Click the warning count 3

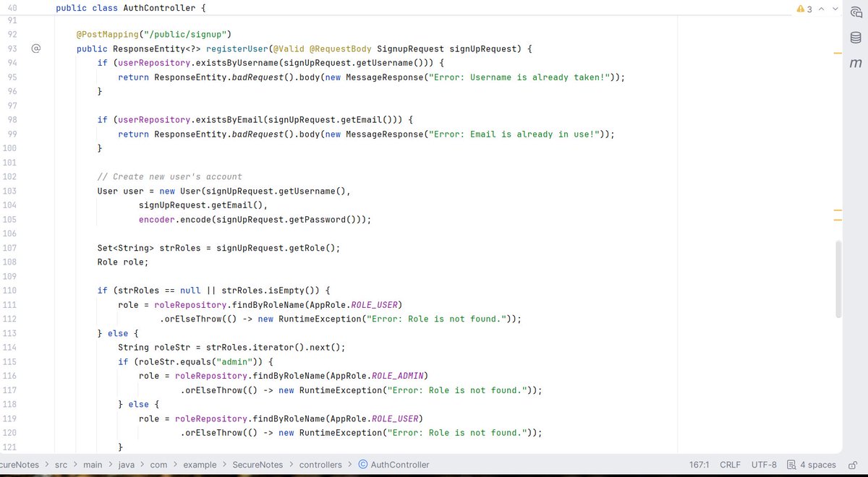(809, 9)
